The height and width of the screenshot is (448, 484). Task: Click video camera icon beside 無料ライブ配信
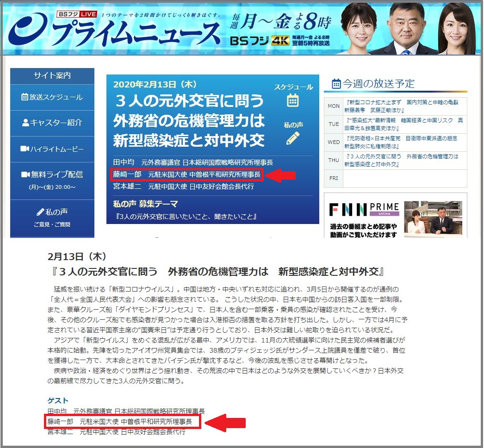pyautogui.click(x=25, y=174)
